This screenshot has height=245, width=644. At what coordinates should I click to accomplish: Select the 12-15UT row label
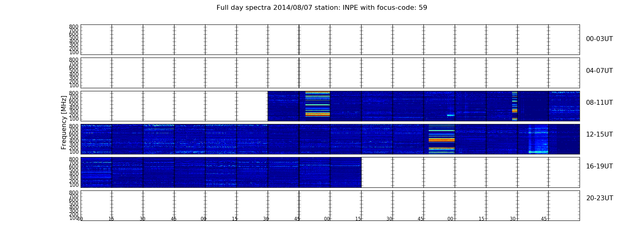coord(599,134)
